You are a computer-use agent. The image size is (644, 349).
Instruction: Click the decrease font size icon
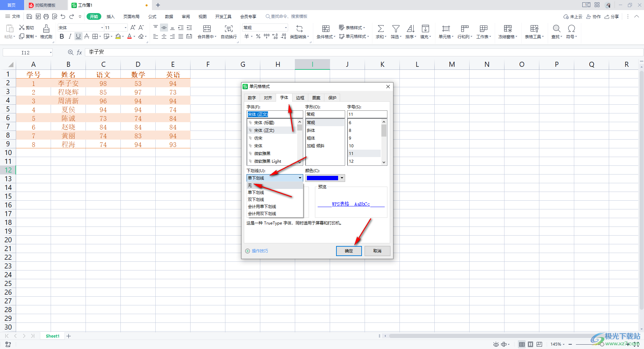(x=141, y=28)
